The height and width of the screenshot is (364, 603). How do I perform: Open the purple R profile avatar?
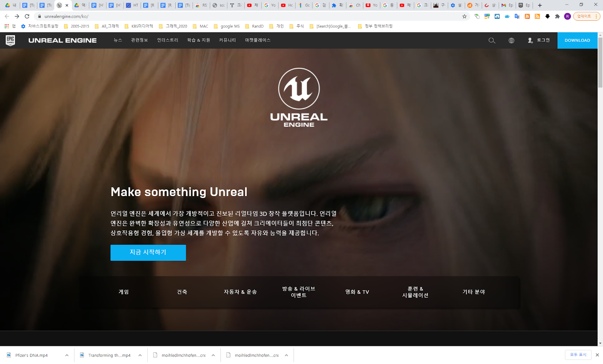567,16
